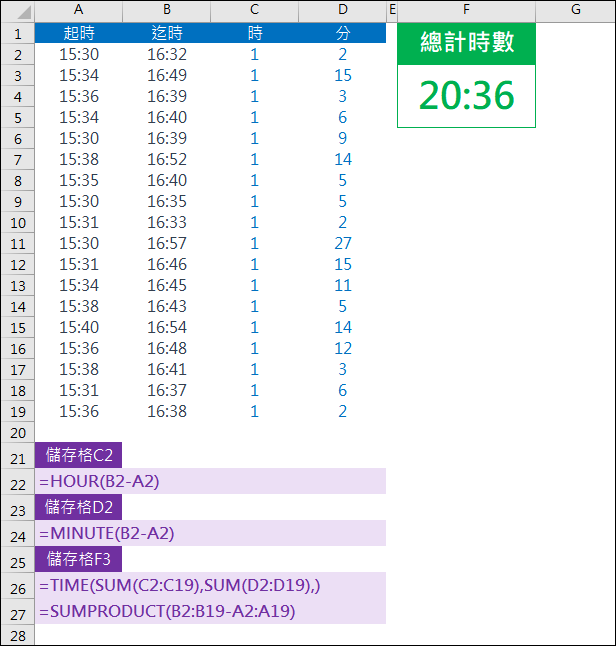Select the =TIME(SUM(C2:C19),SUM(D2:D19),) formula cell
This screenshot has width=616, height=646.
click(210, 585)
